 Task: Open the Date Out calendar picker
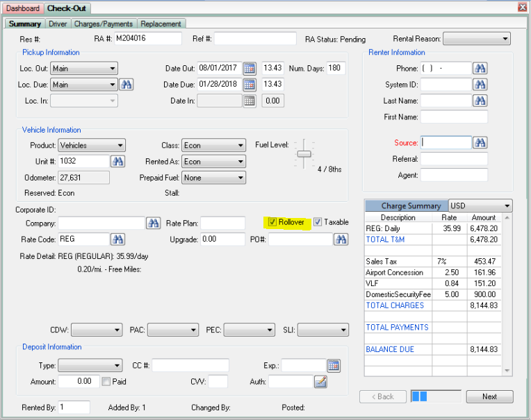point(250,68)
